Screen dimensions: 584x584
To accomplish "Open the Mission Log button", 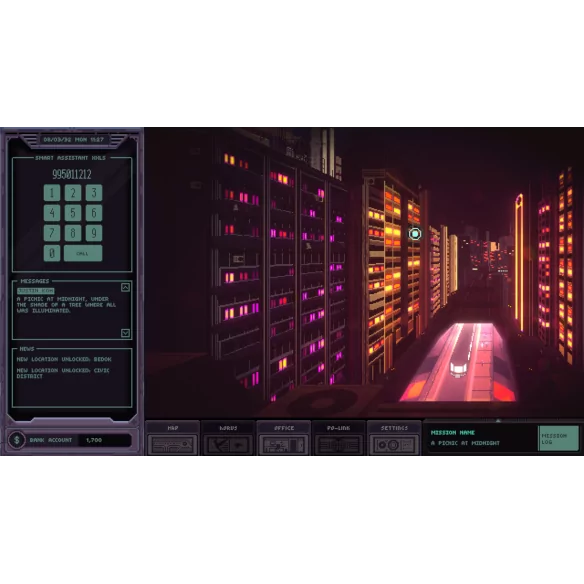I will 559,438.
